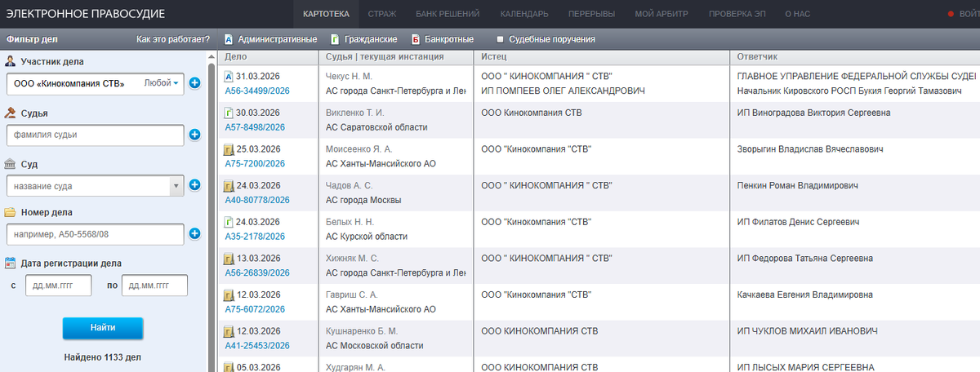Open the Картотека tab

point(326,14)
